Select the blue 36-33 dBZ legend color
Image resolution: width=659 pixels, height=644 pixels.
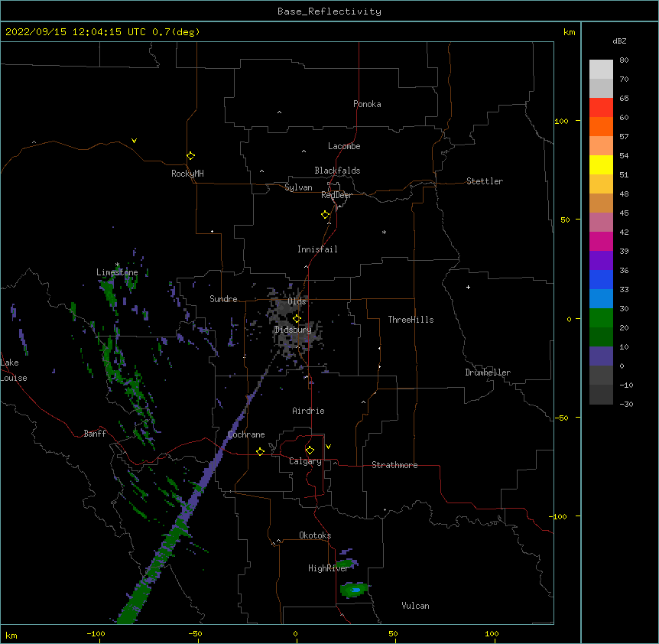tap(601, 279)
